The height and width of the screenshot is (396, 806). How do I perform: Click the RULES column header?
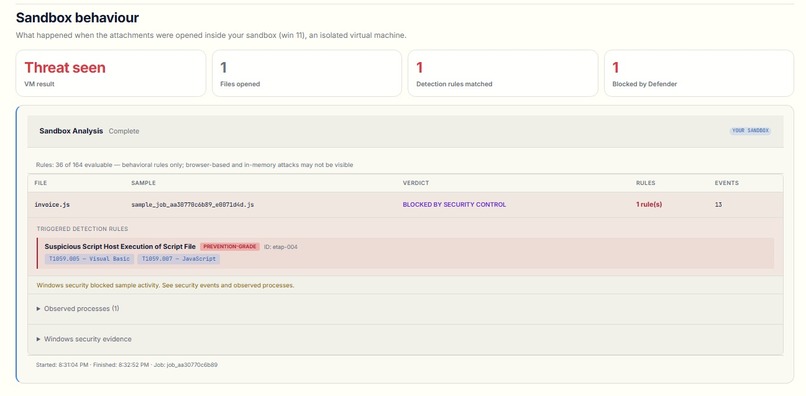(x=646, y=183)
